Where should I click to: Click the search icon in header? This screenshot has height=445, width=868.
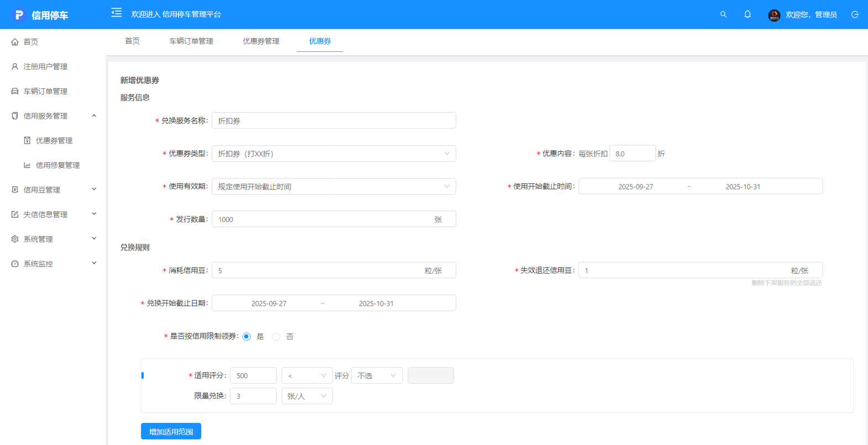(723, 14)
